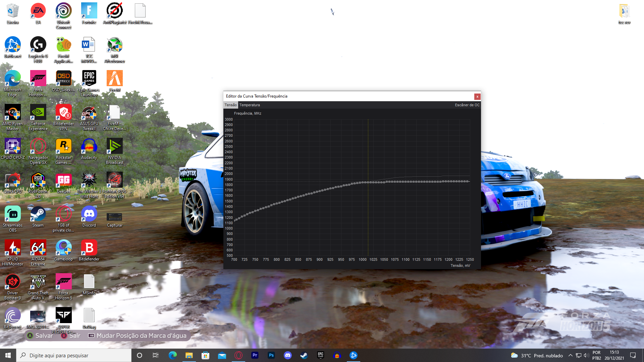
Task: Open the clock showing 15:13
Action: 614,355
